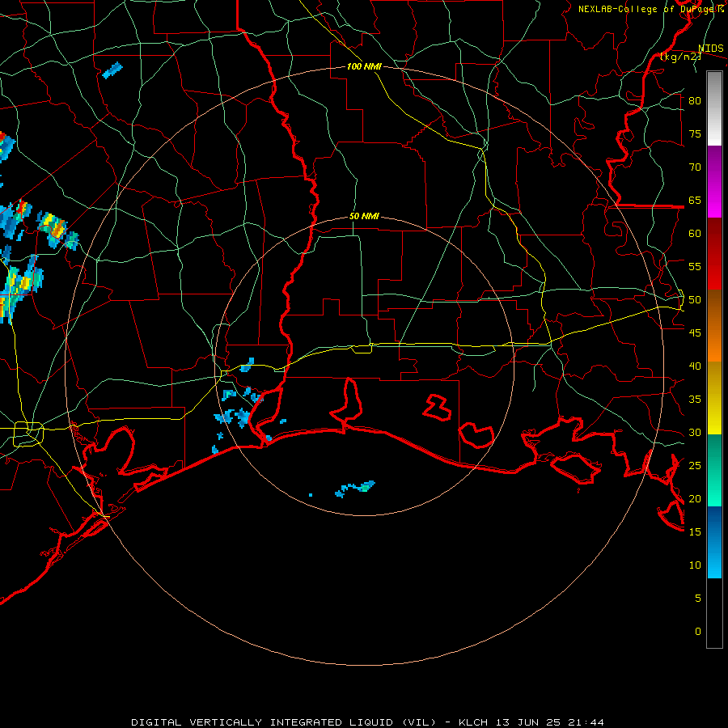Click the 30 value on the color scale
This screenshot has width=728, height=728.
coord(695,432)
